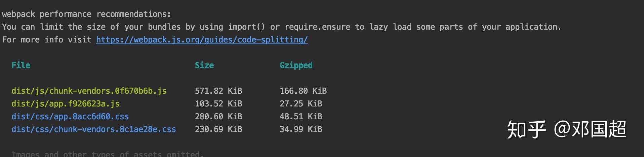Click the 27.25 KiB gzipped value
Screen dimensions: 644x157
pos(300,104)
